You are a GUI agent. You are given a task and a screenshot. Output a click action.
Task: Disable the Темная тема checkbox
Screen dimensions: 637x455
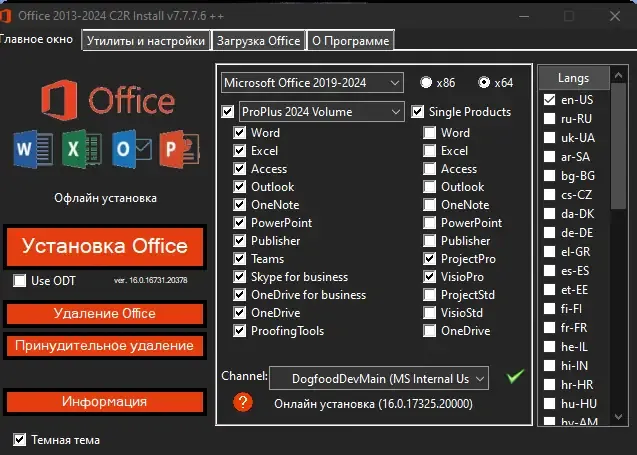20,440
